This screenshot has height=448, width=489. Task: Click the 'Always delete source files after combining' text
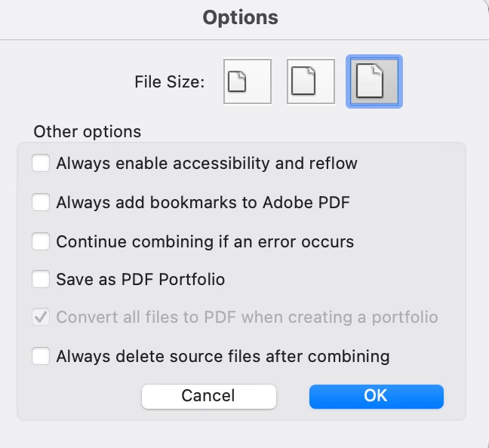tap(223, 356)
